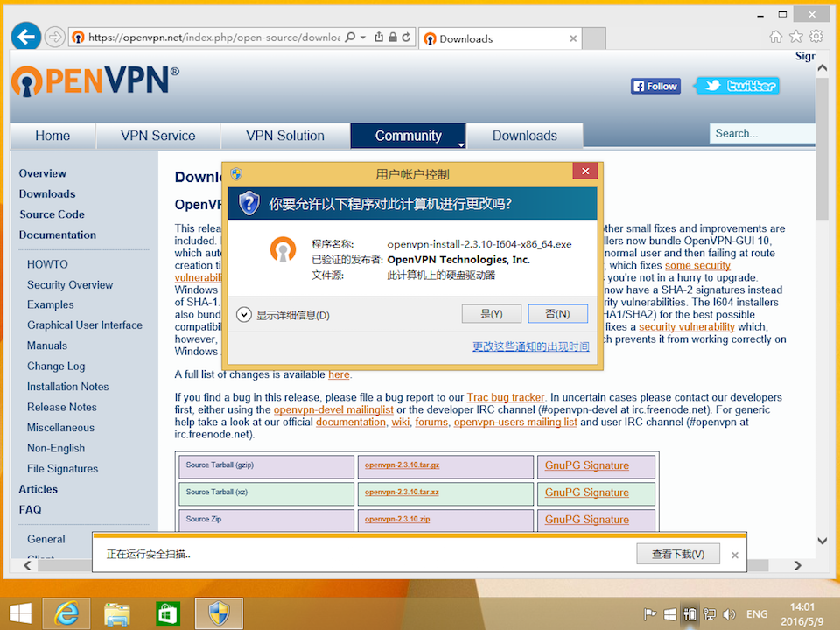The image size is (840, 630).
Task: Click the browser address bar URL
Action: (214, 38)
